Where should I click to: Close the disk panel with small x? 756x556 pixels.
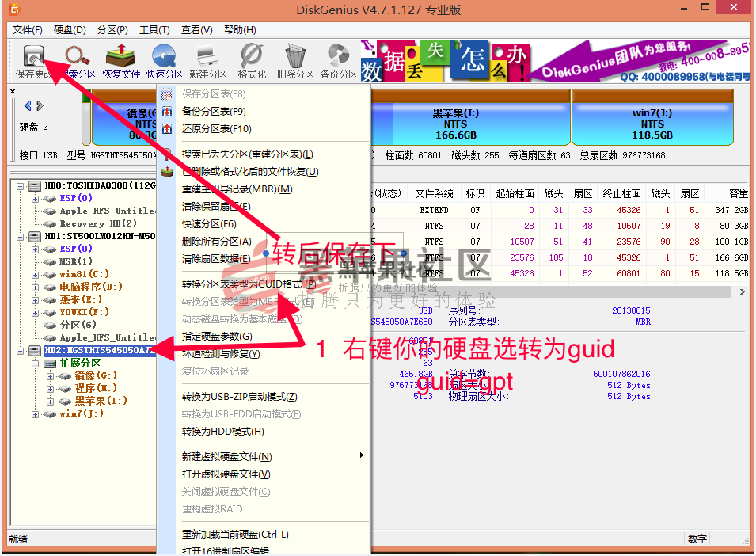coord(13,91)
